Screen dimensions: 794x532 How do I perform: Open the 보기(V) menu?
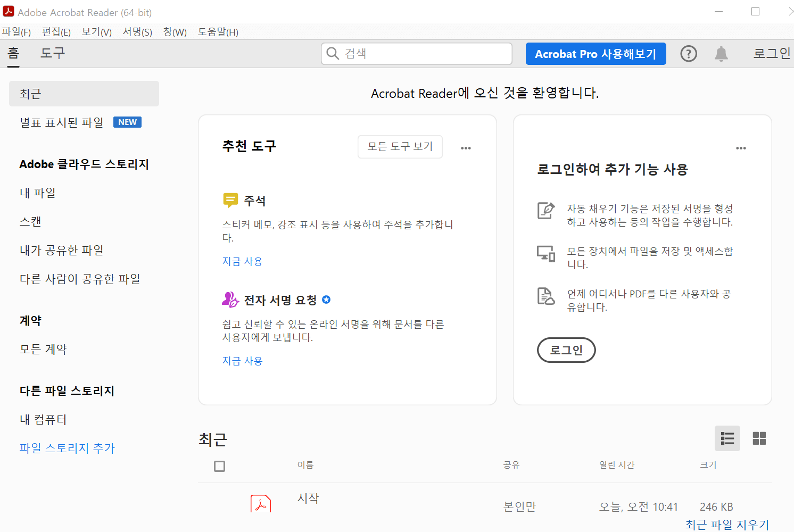96,32
